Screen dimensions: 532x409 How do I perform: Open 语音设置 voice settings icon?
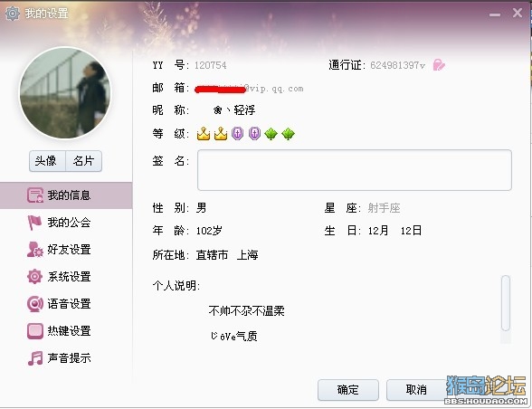(35, 304)
